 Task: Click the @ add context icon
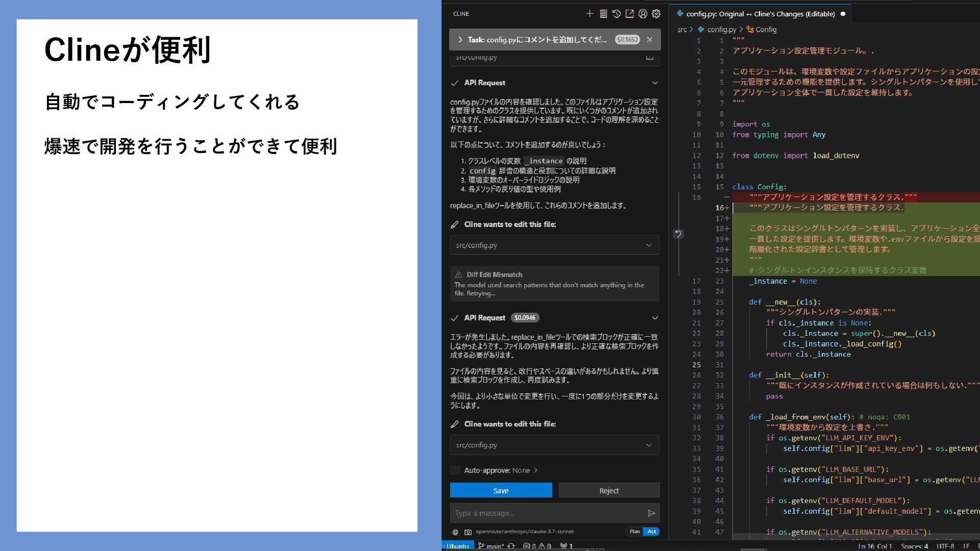coord(455,532)
